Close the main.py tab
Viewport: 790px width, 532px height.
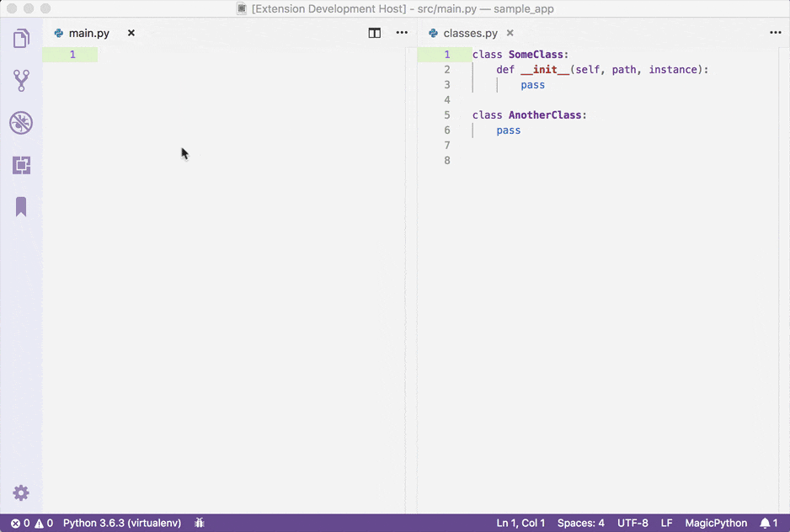[x=131, y=33]
